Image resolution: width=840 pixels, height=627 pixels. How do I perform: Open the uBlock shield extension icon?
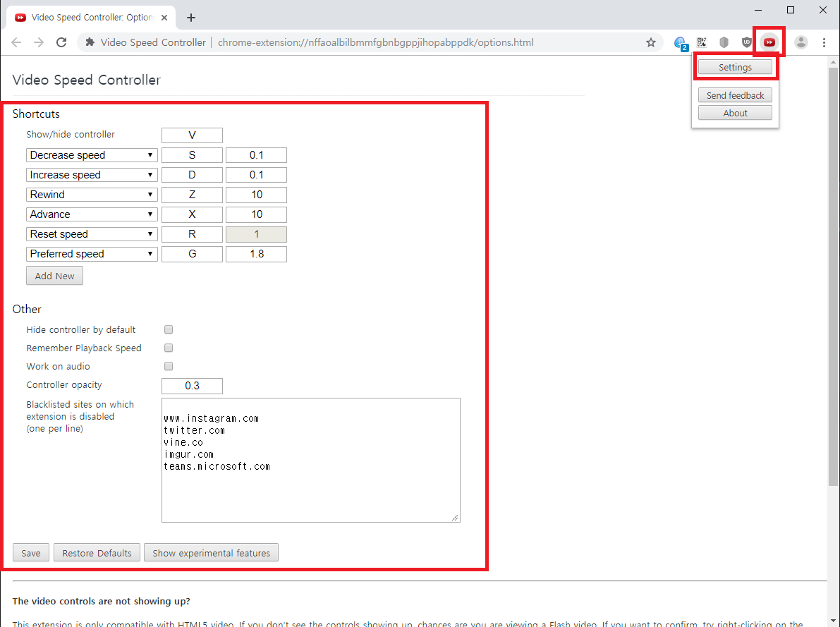click(x=746, y=42)
